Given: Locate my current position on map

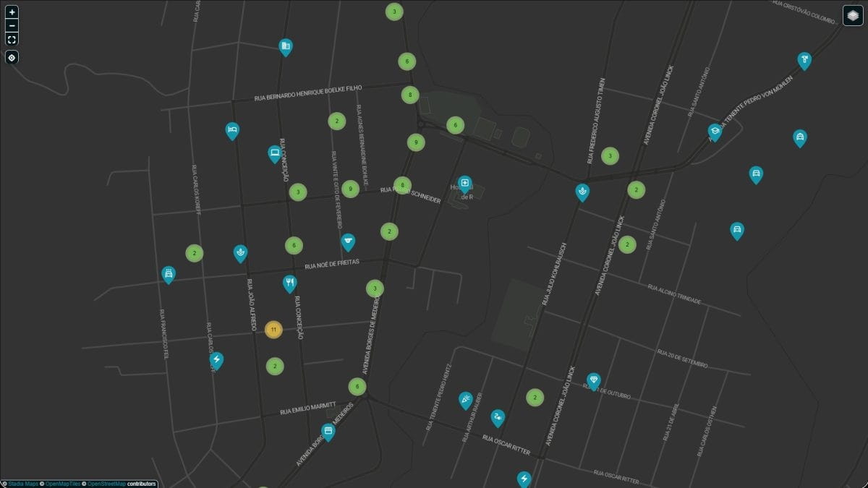Looking at the screenshot, I should pos(12,57).
